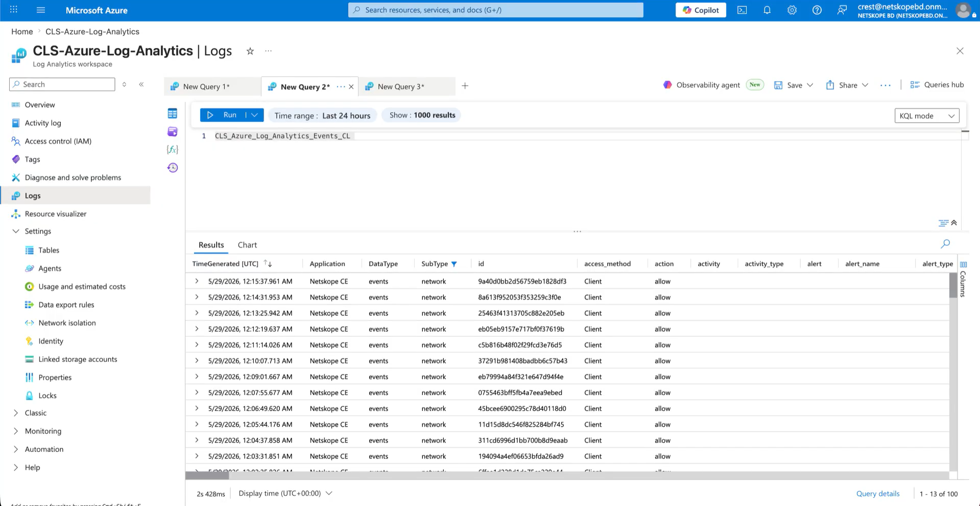
Task: Click the results horizontal scrollbar
Action: 207,475
